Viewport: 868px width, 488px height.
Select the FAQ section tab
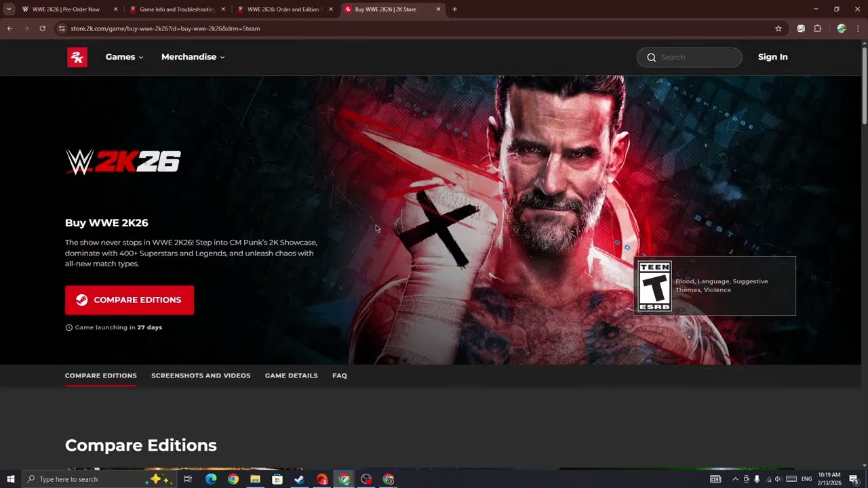point(340,375)
